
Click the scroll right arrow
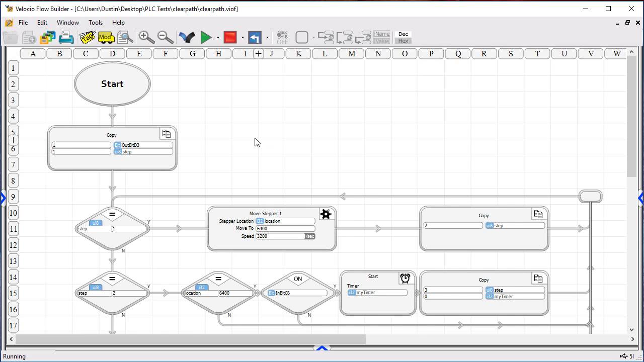(633, 339)
